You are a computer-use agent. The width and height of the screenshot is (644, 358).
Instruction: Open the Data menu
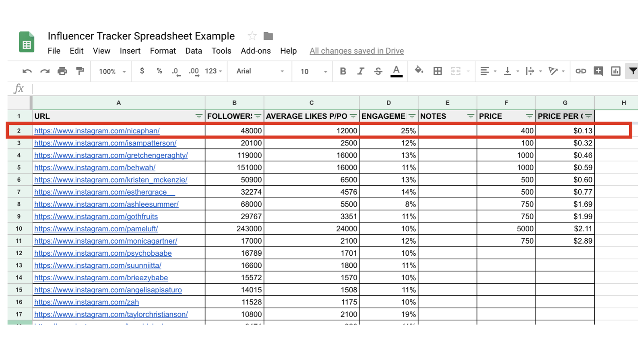194,51
